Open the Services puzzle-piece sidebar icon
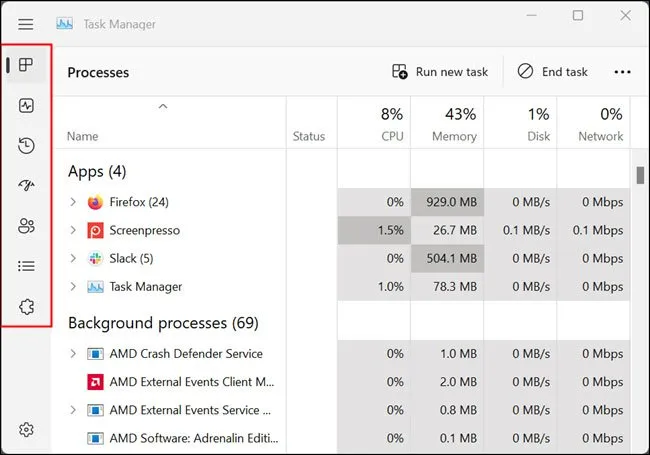 (x=26, y=307)
